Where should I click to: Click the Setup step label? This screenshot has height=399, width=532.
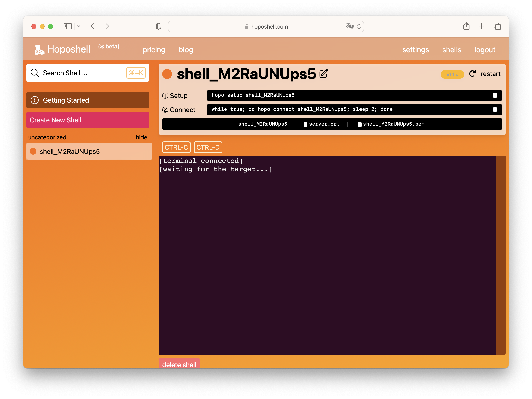pyautogui.click(x=175, y=96)
